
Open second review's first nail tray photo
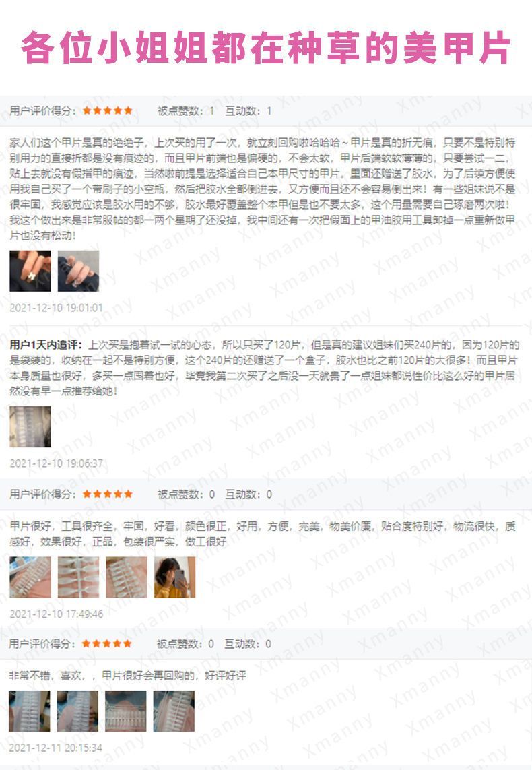[30, 577]
